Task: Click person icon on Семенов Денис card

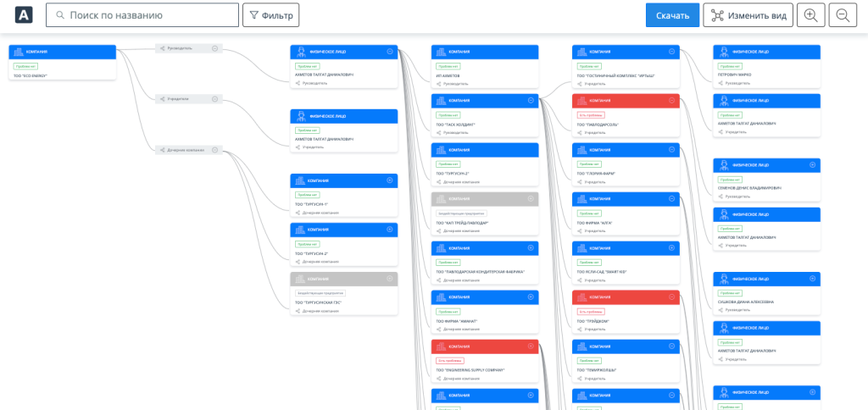Action: click(x=724, y=165)
